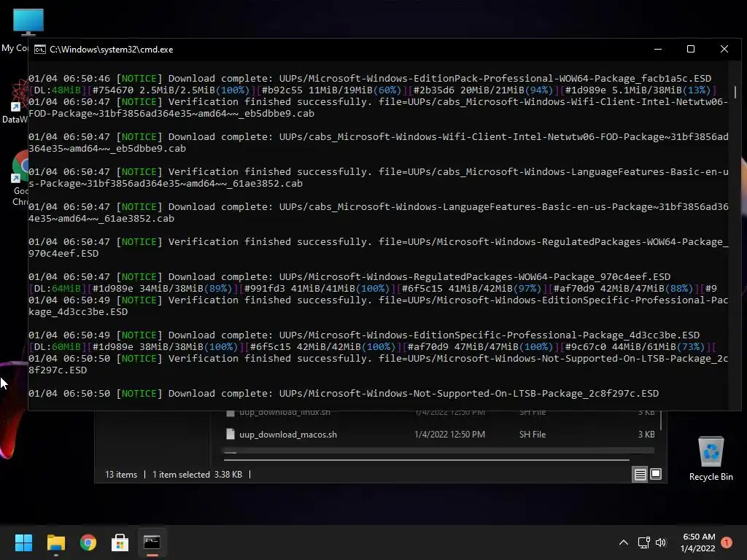Click the '13 items' status text
Screen dimensions: 747x560
[x=121, y=475]
